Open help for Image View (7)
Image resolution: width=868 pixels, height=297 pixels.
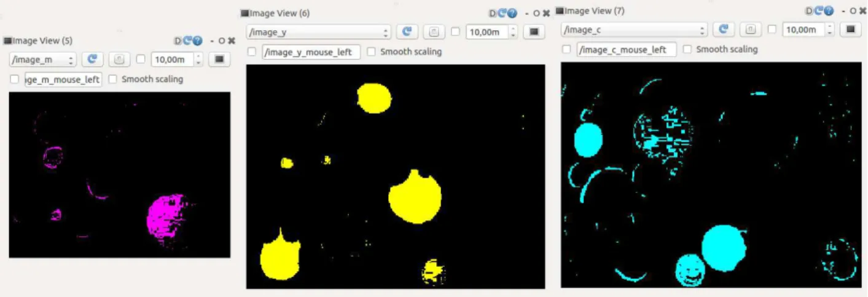click(x=828, y=11)
